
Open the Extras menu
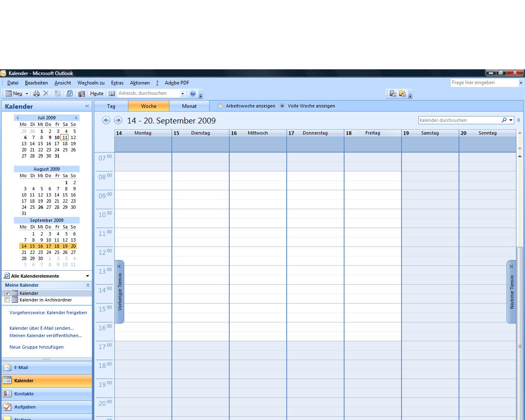tap(117, 83)
